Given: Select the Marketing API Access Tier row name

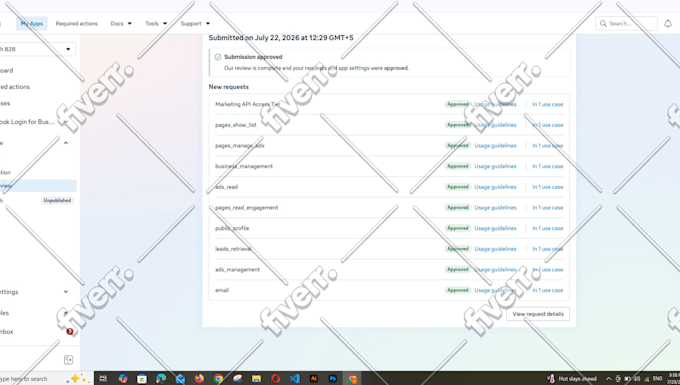Looking at the screenshot, I should click(x=248, y=104).
